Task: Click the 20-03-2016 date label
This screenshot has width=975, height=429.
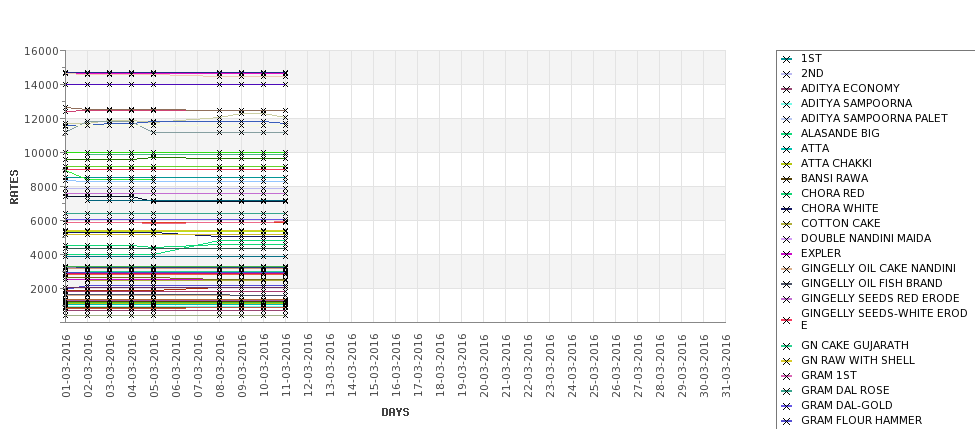Action: [484, 366]
